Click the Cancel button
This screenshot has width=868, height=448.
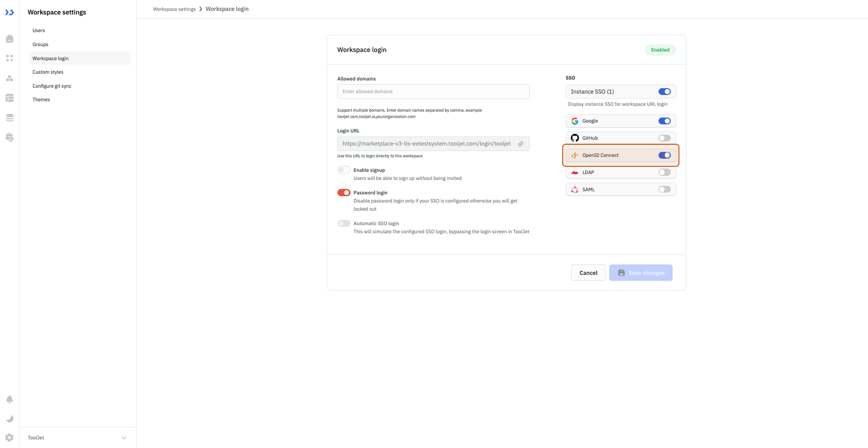(588, 272)
